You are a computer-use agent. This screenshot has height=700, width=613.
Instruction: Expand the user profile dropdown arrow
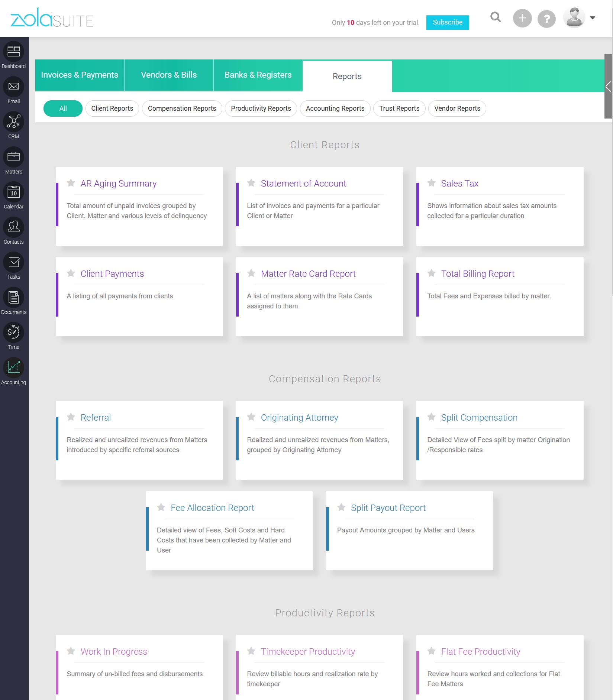pos(593,18)
